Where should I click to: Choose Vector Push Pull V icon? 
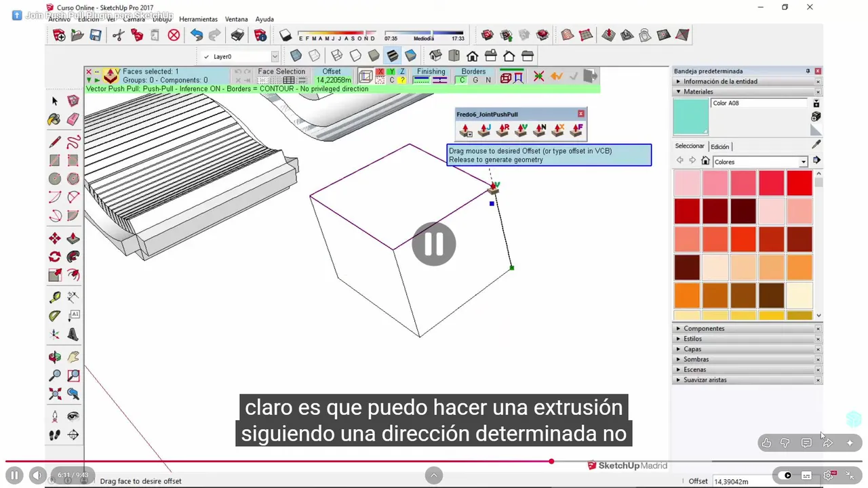coord(521,129)
